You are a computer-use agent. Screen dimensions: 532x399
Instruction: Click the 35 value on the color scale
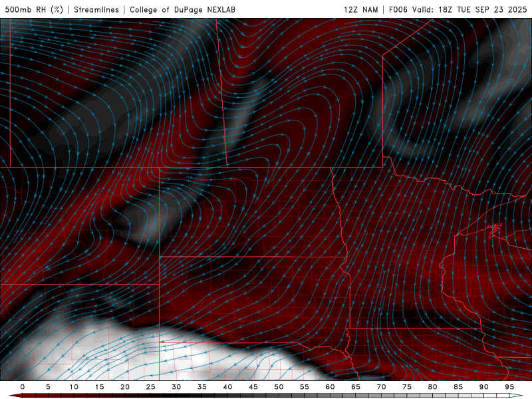click(202, 387)
